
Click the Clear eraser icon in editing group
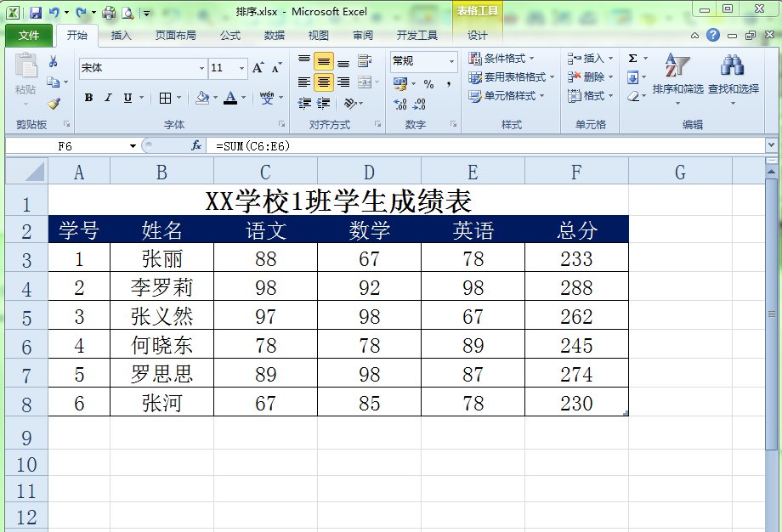pyautogui.click(x=633, y=96)
